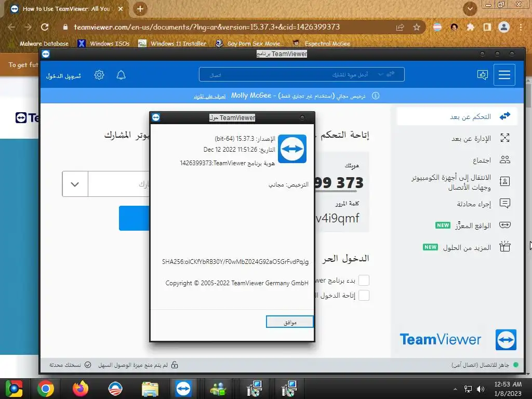Open Windows 11 Installer bookmark

(x=172, y=44)
